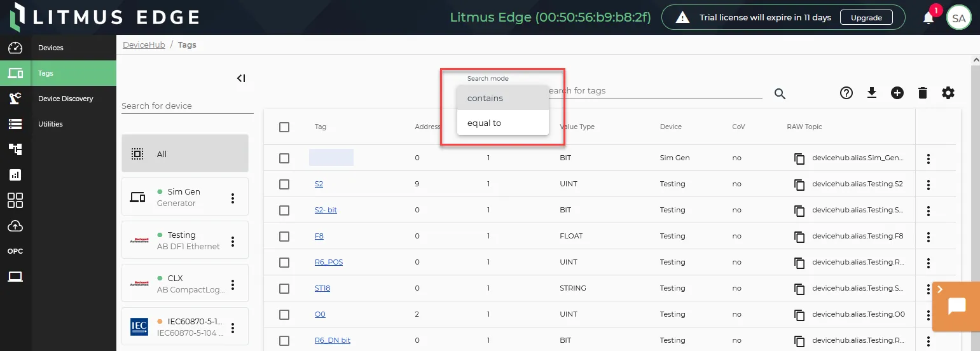
Task: Open the flow diagram icon in sidebar
Action: click(15, 149)
